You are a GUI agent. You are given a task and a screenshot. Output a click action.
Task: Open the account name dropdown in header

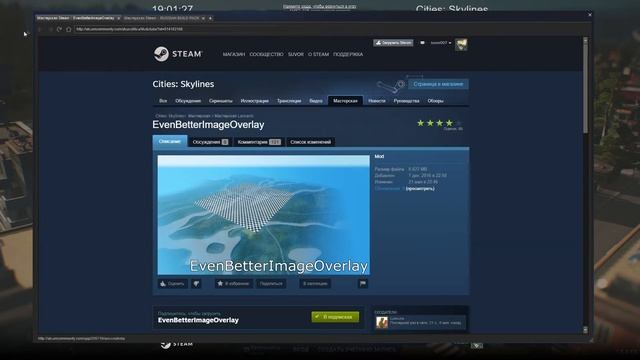click(x=441, y=42)
